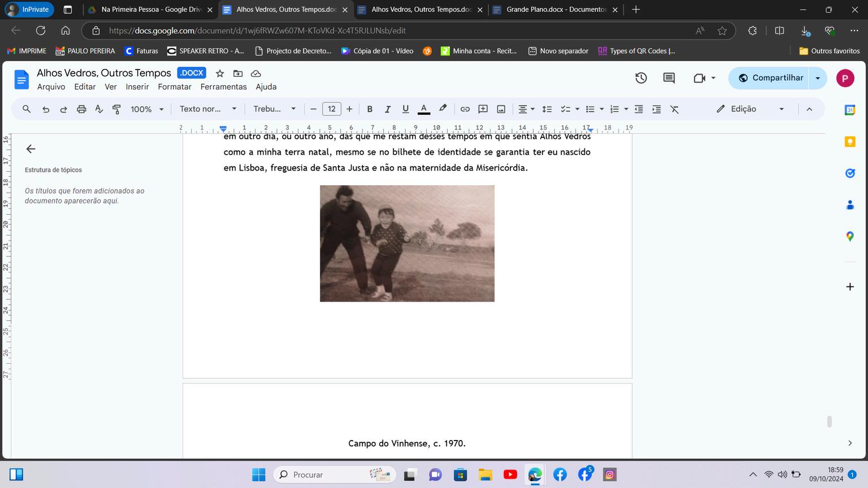Open version history clock icon

click(x=641, y=78)
